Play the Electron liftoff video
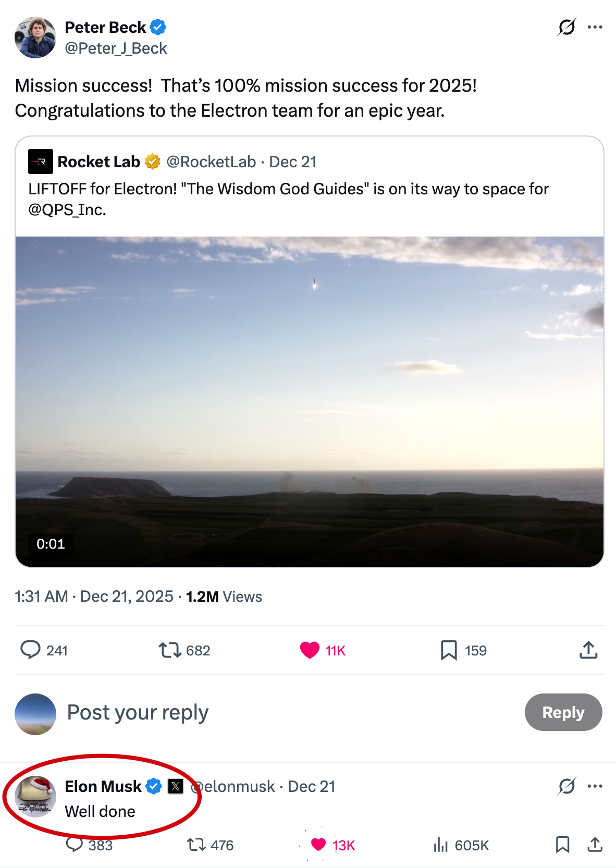616x868 pixels. point(310,401)
